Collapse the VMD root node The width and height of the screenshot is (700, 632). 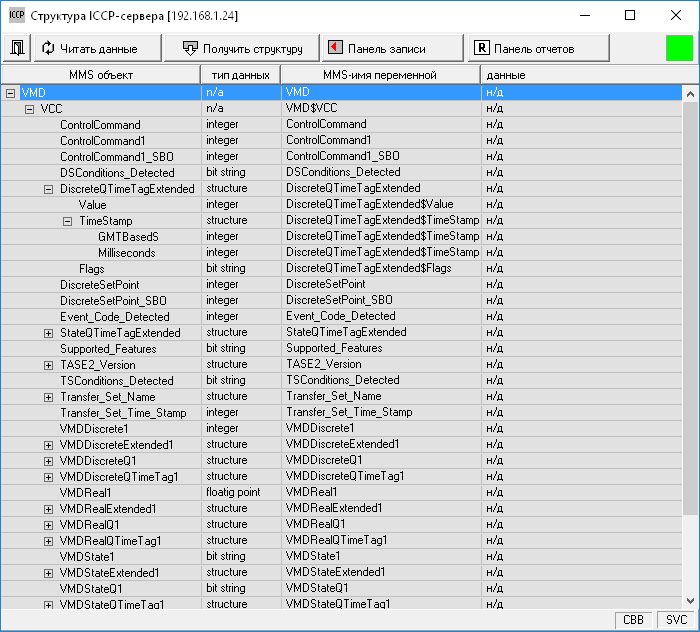[x=10, y=92]
